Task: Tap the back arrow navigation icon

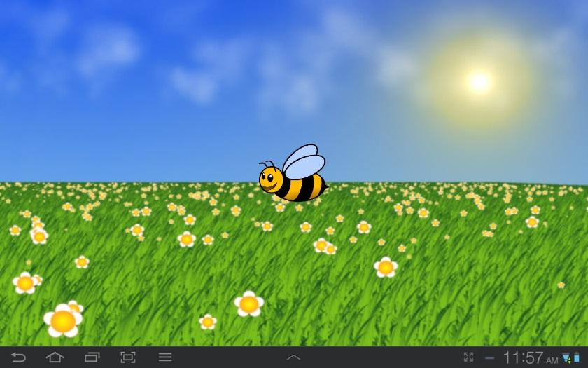Action: click(18, 357)
